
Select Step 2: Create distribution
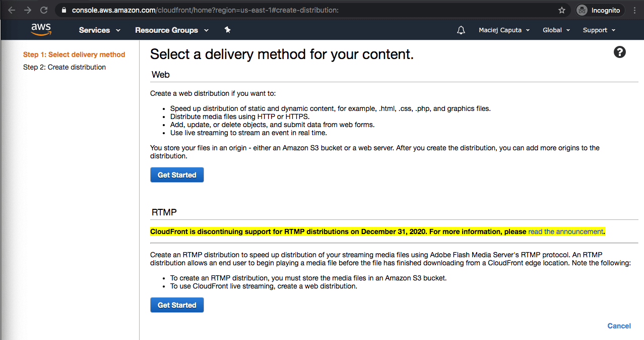(x=65, y=67)
